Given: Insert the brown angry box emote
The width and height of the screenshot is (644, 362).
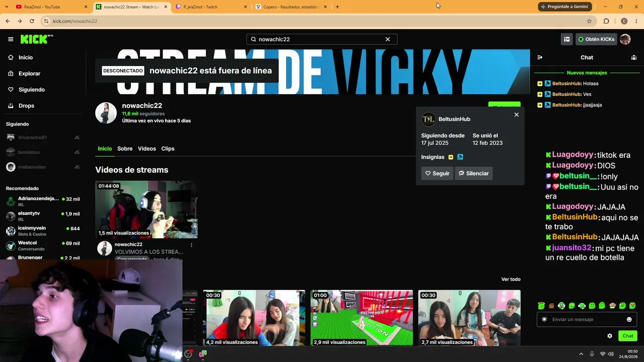Looking at the screenshot, I should pos(551,306).
